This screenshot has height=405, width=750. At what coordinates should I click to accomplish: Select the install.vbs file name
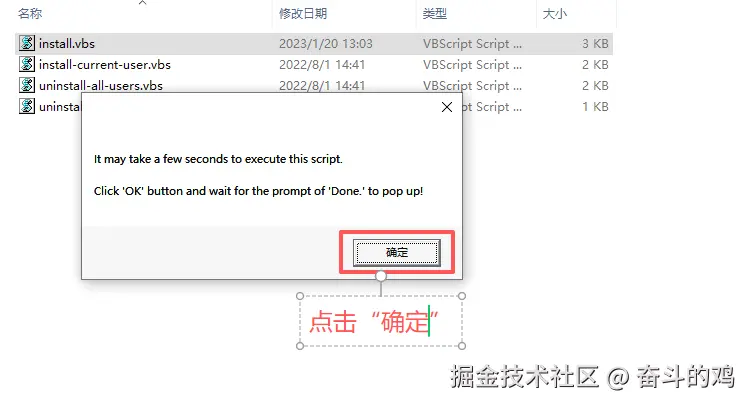coord(67,44)
